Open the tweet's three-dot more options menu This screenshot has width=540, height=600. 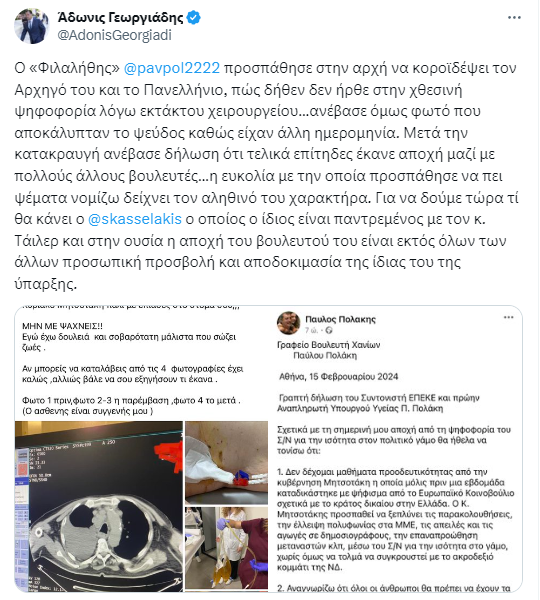pos(514,18)
